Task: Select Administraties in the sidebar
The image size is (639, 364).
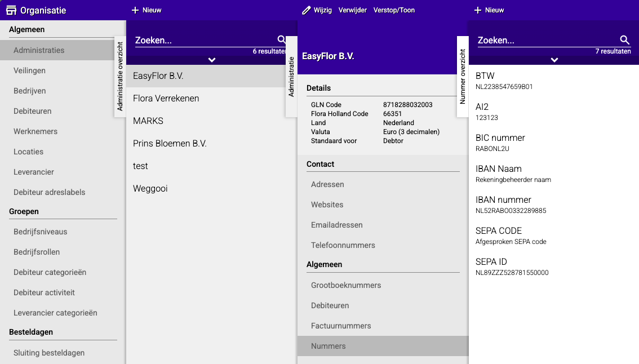Action: pyautogui.click(x=57, y=50)
